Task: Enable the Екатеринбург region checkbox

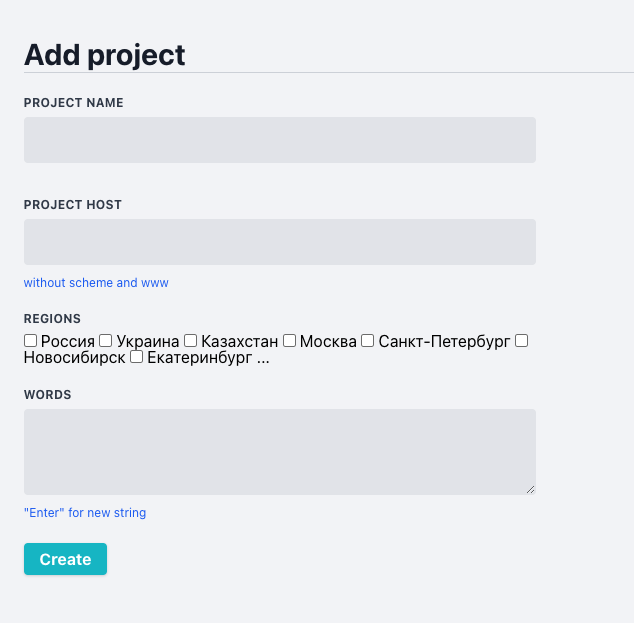Action: (x=137, y=357)
